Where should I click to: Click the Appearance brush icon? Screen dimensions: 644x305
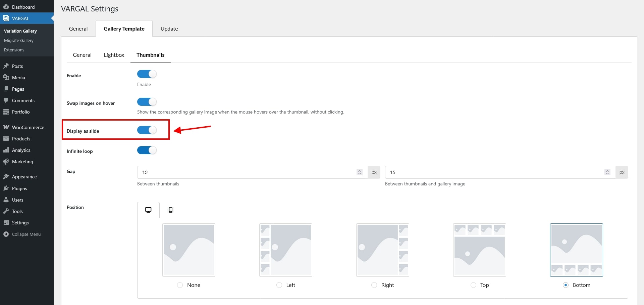[x=6, y=177]
